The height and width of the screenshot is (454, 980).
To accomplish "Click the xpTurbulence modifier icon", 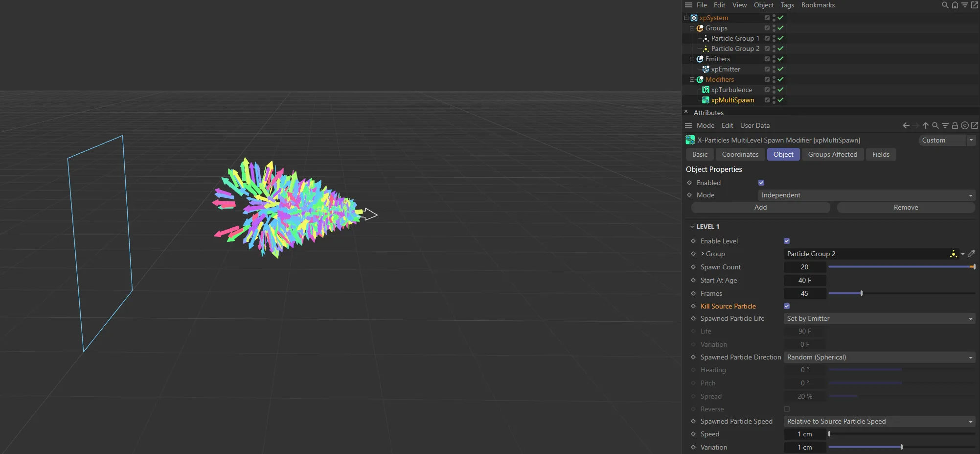I will tap(706, 90).
